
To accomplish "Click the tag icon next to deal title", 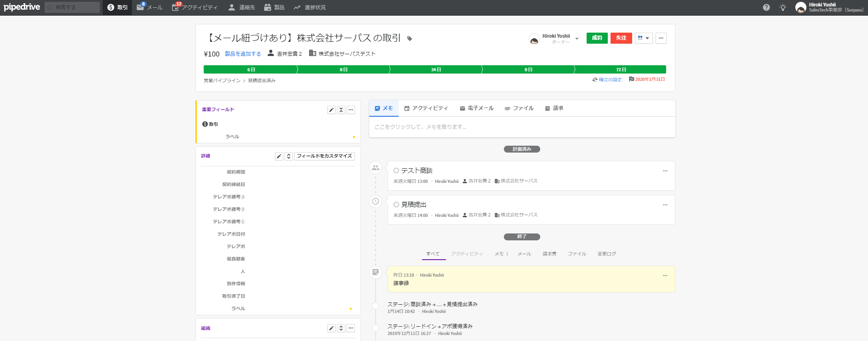I will point(410,39).
